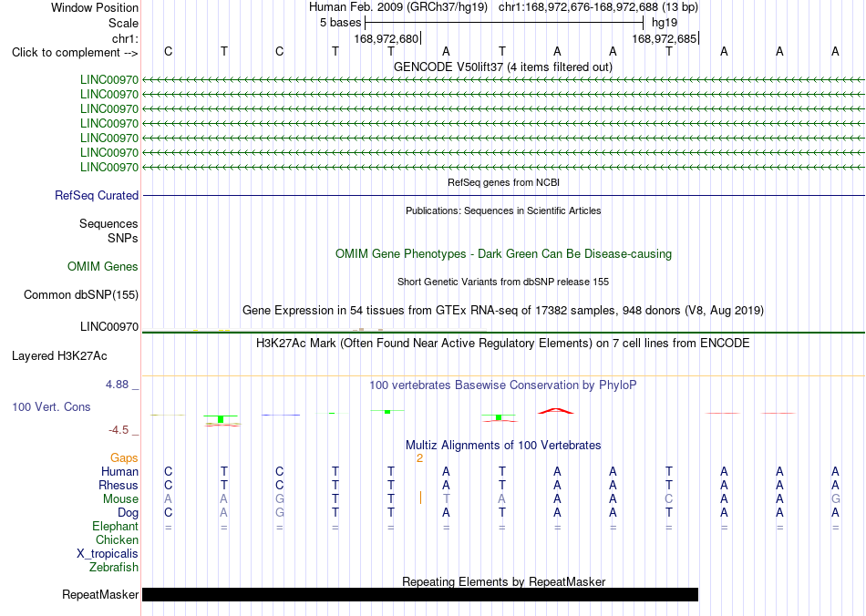866x616 pixels.
Task: Click the coordinate marker 168,972,680
Action: [387, 38]
